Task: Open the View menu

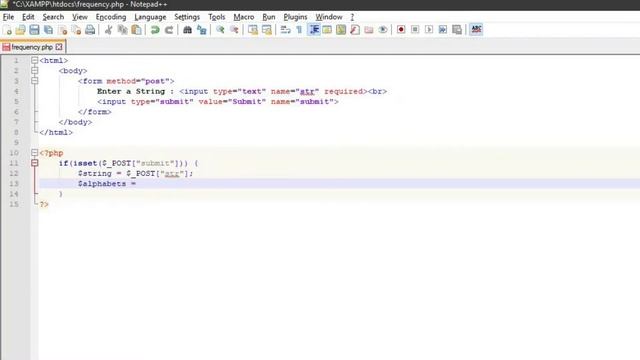Action: 80,17
